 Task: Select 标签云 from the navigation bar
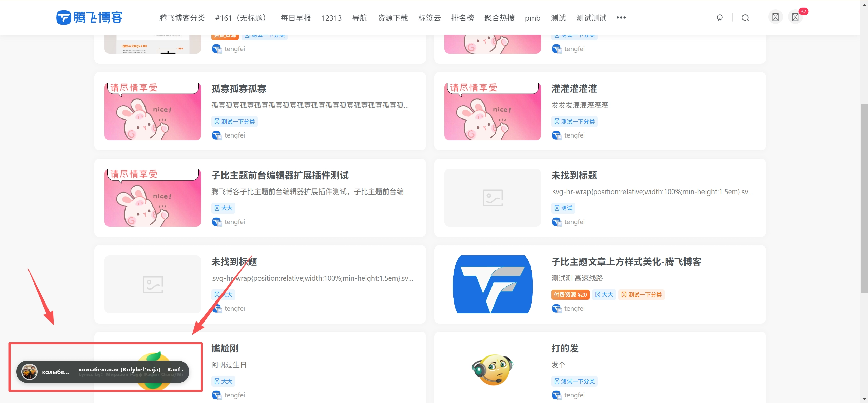[x=429, y=18]
